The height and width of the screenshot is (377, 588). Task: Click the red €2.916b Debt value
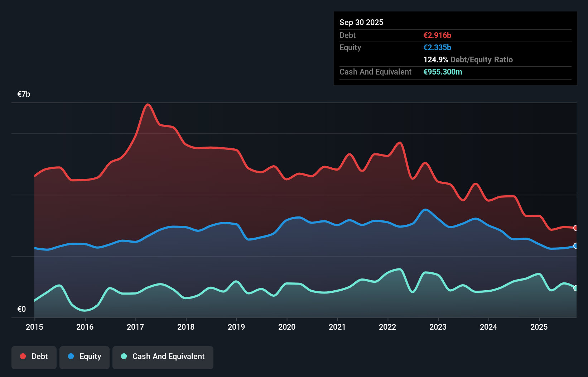437,35
